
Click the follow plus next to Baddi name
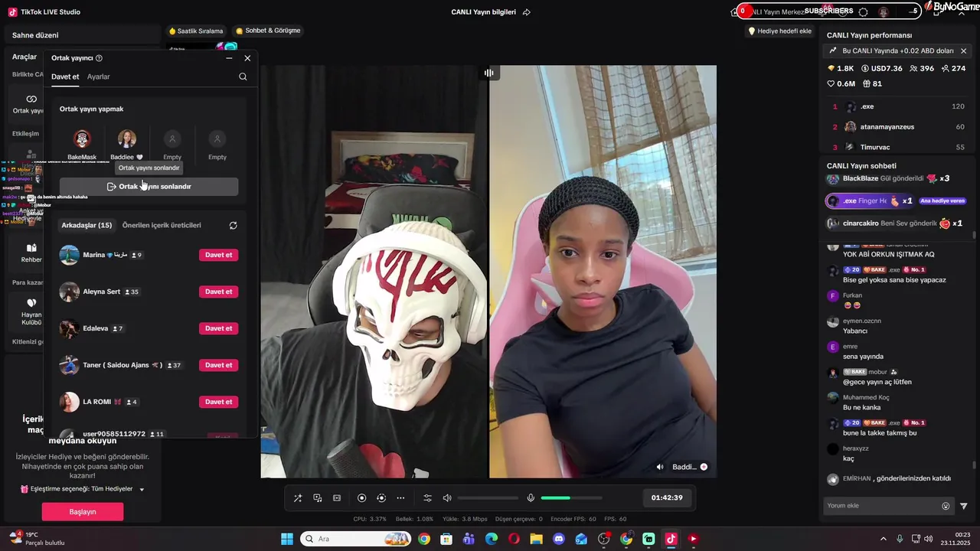pos(704,467)
